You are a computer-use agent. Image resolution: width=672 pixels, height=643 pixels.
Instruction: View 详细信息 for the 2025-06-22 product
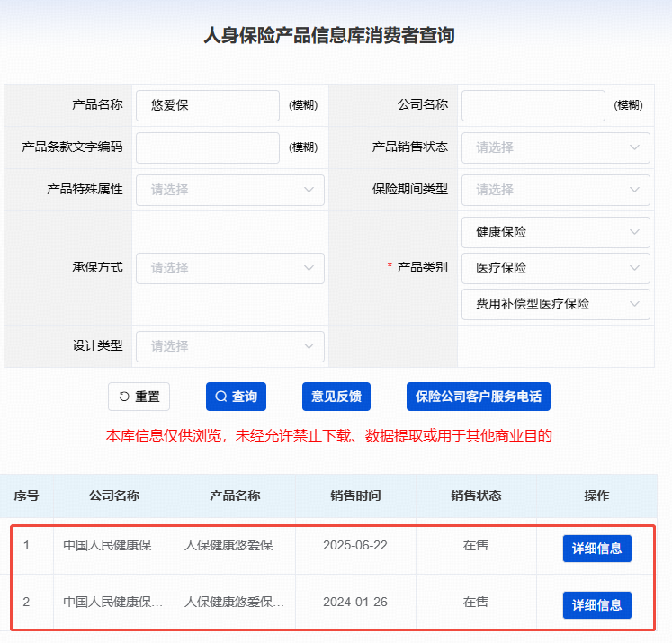tap(596, 549)
